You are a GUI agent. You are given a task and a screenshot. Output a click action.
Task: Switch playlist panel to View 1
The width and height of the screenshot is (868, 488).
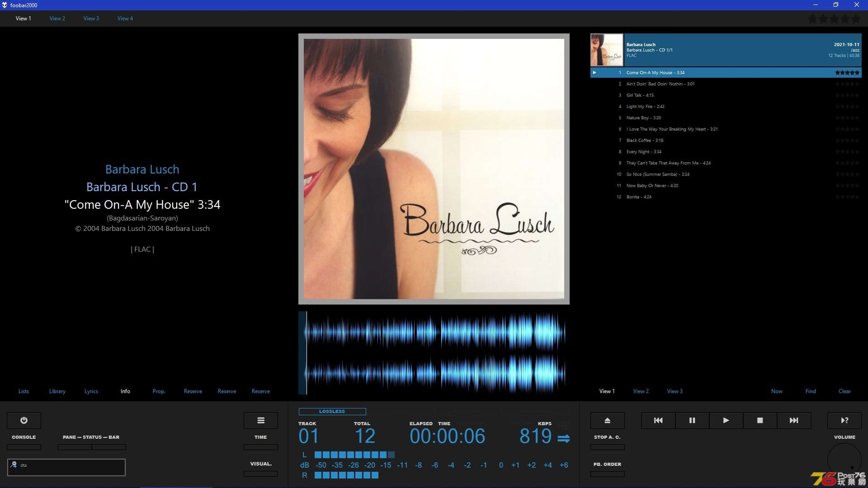pos(607,391)
